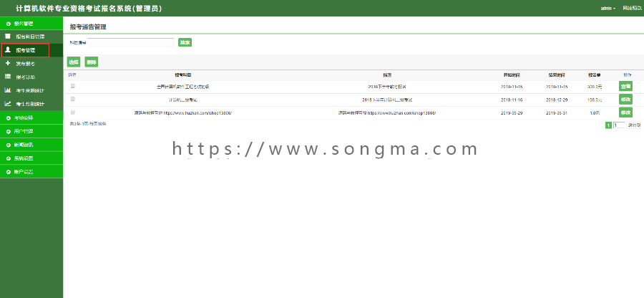The image size is (644, 298).
Task: Click the first row's subject name cell
Action: [x=183, y=87]
